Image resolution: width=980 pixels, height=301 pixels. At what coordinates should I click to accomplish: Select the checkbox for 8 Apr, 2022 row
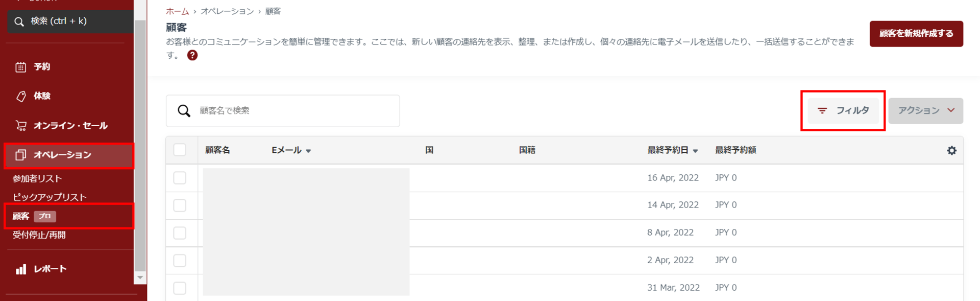tap(180, 233)
